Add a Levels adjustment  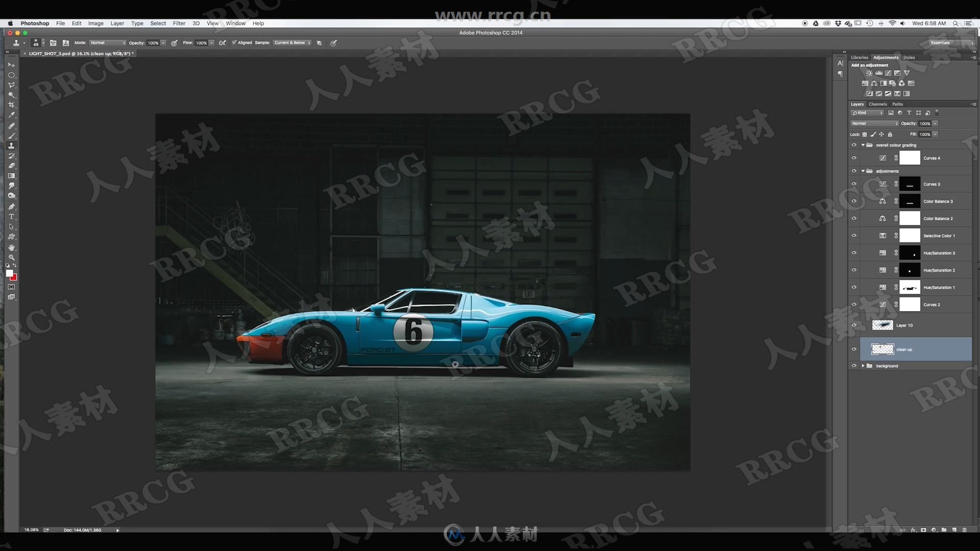(x=878, y=73)
